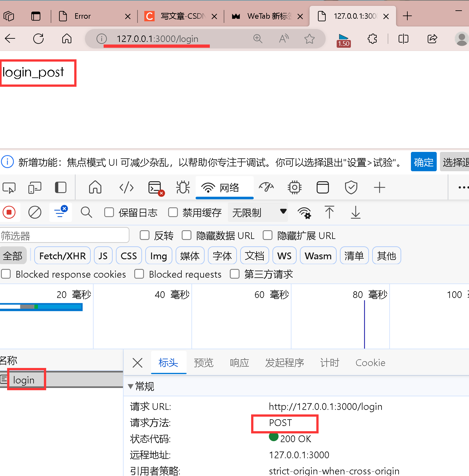Screen dimensions: 469x476
Task: Toggle the DevTools activity bar sidebar
Action: [x=61, y=187]
